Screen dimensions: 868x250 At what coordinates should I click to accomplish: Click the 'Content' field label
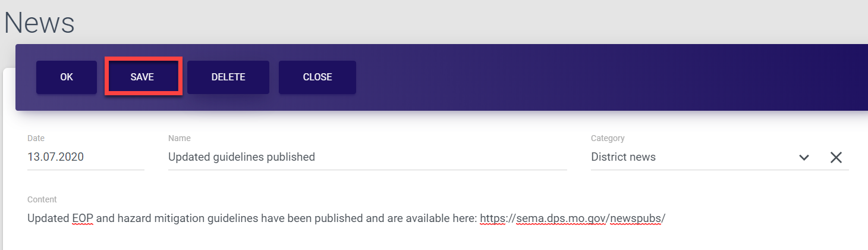click(x=42, y=199)
